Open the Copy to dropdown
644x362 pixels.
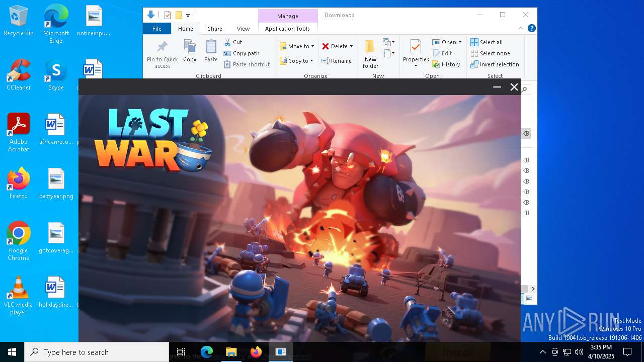[296, 61]
